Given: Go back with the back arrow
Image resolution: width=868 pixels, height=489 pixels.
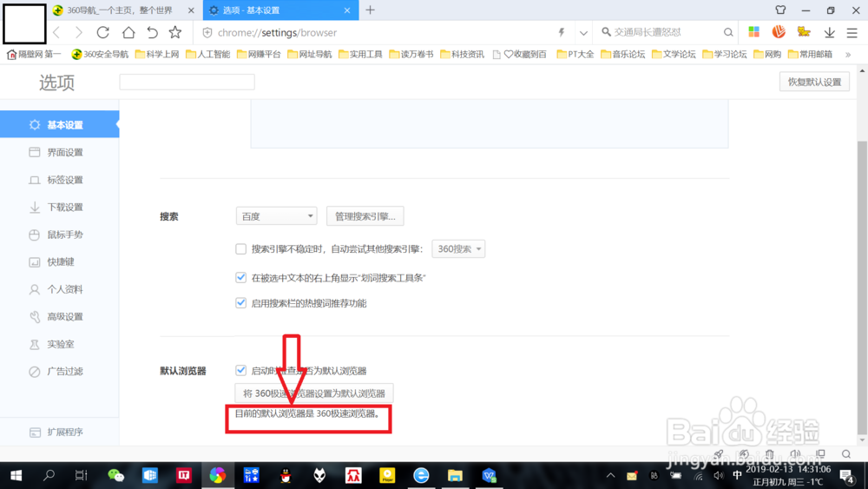Looking at the screenshot, I should pyautogui.click(x=57, y=33).
